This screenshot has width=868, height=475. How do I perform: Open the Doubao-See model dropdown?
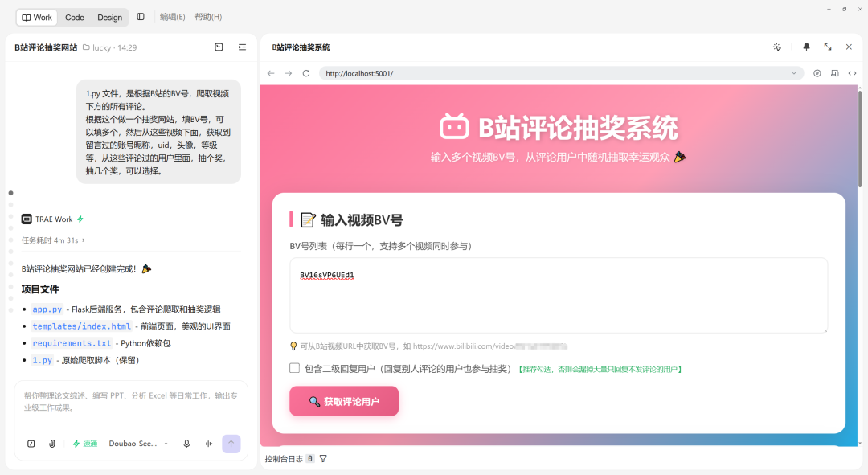click(138, 444)
